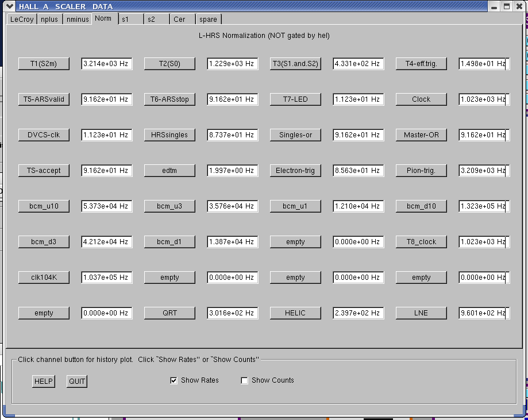Click the Clock channel button
528x420 pixels.
coord(421,99)
